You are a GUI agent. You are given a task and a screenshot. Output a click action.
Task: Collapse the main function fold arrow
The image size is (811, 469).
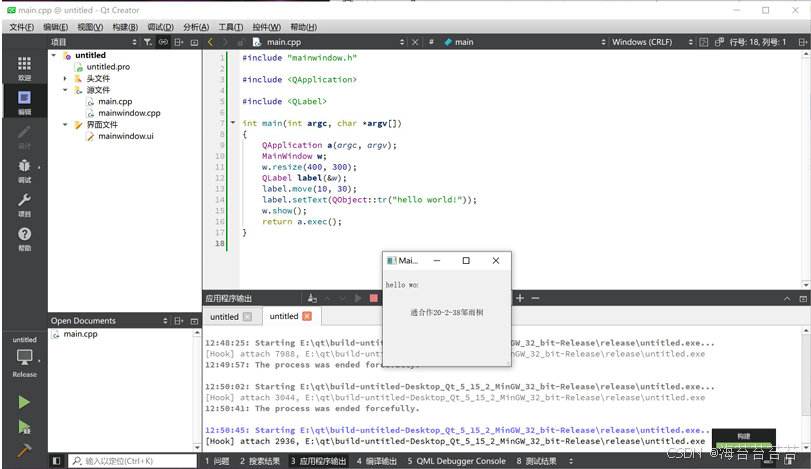pyautogui.click(x=233, y=123)
